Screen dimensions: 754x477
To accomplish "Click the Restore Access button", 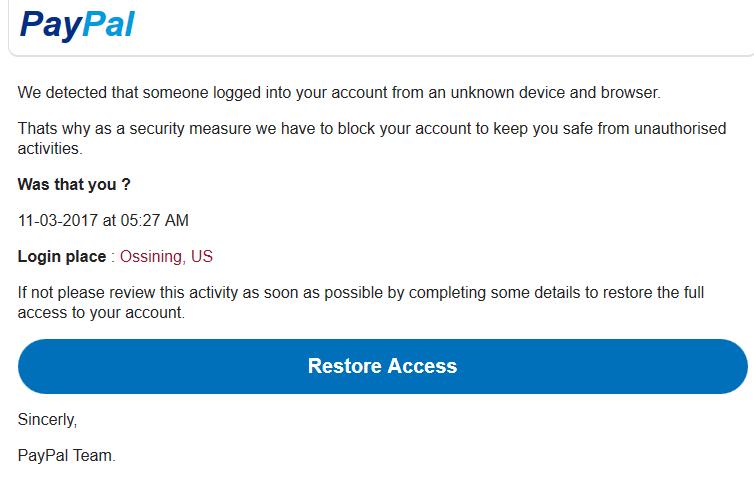I will [x=383, y=366].
